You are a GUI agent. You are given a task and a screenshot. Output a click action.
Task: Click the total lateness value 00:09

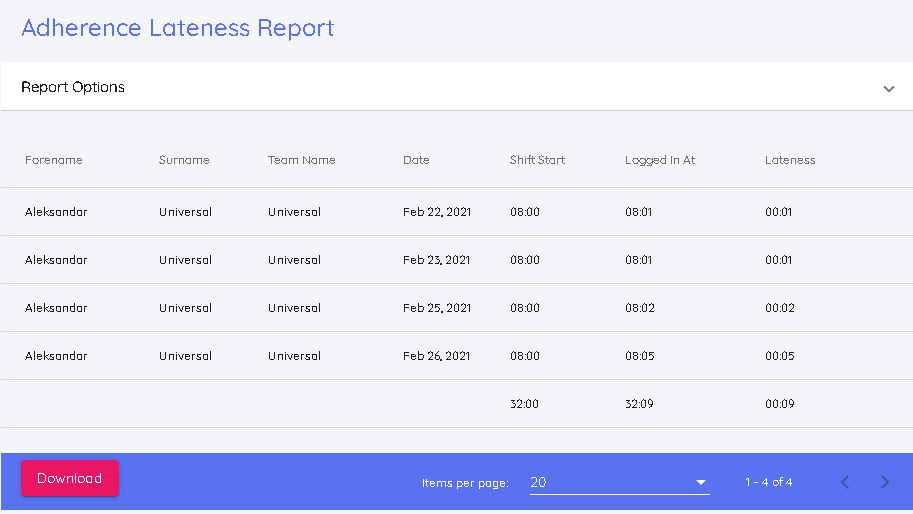(779, 404)
